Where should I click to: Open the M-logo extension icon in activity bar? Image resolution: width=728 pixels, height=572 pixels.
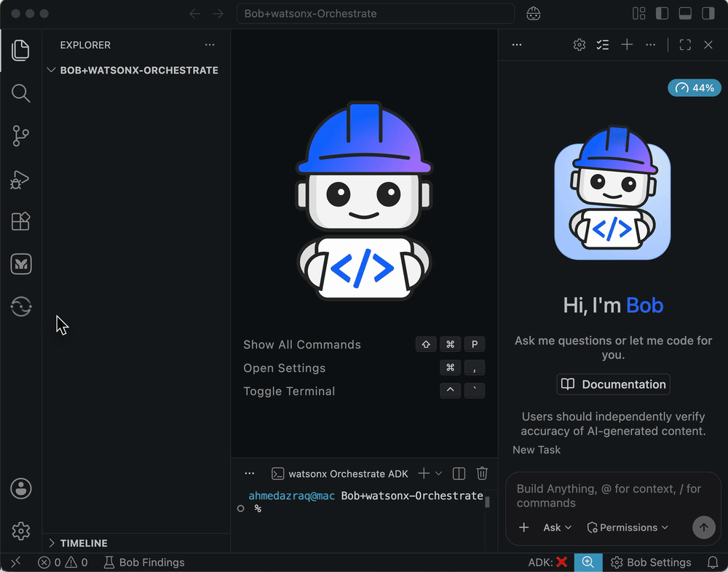click(x=21, y=263)
